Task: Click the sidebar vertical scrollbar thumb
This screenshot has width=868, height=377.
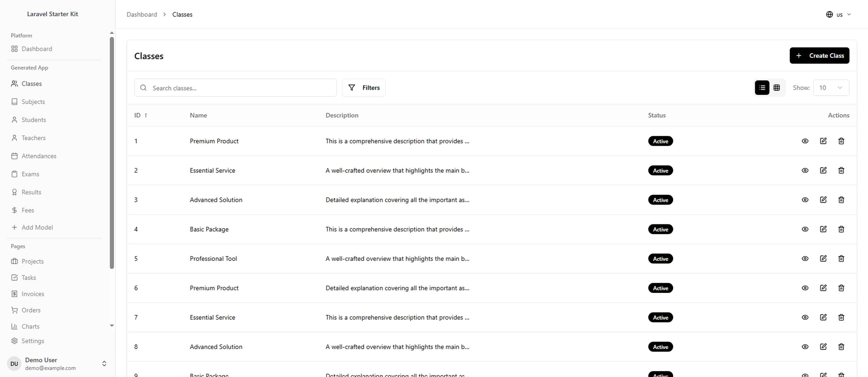Action: [112, 153]
